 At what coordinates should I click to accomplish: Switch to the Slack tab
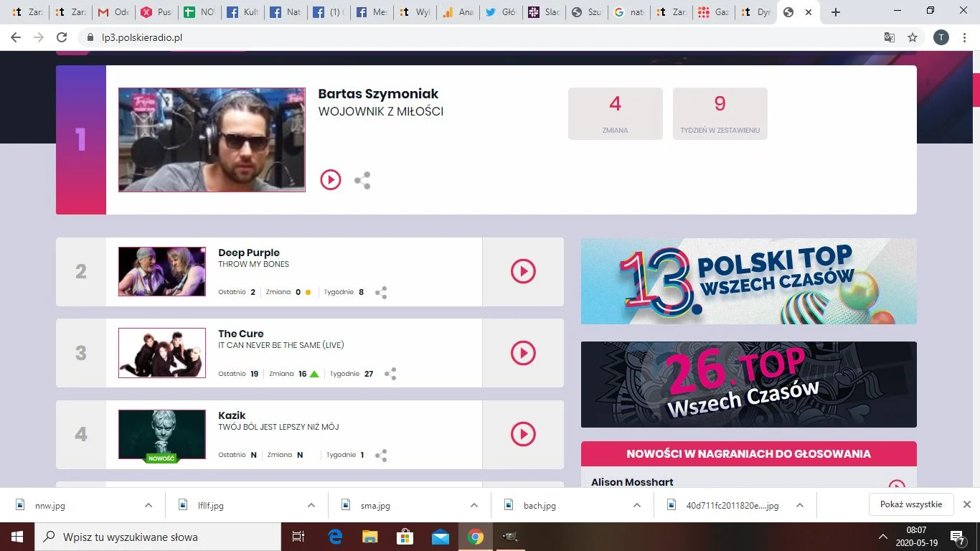542,12
